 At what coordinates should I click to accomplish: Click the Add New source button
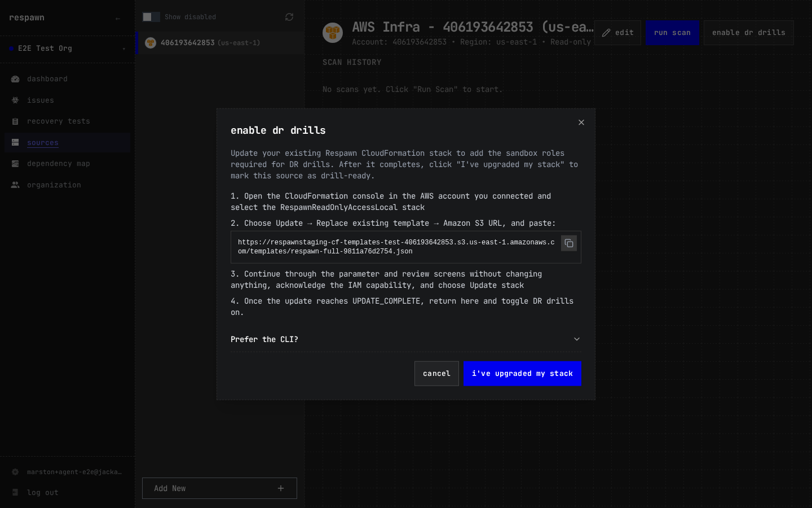pyautogui.click(x=219, y=488)
